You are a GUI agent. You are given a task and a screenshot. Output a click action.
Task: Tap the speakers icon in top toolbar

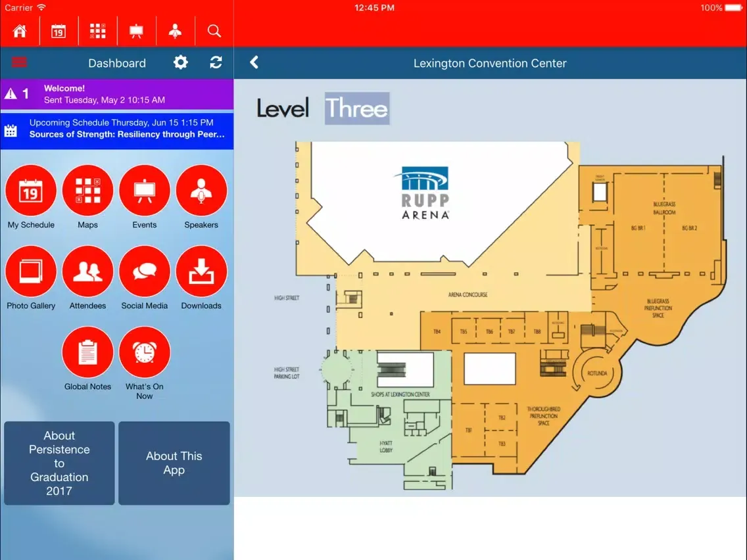click(x=176, y=32)
